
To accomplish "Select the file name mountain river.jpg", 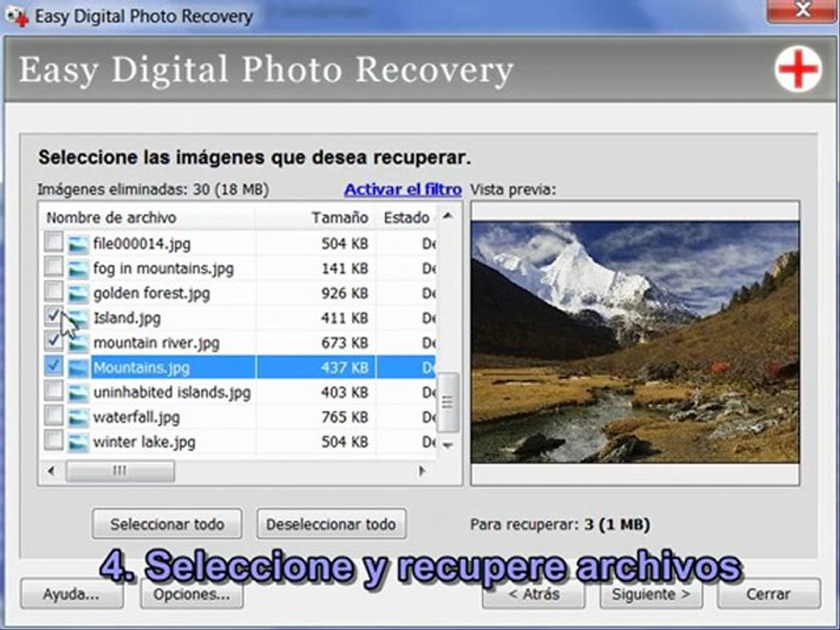I will click(x=157, y=342).
